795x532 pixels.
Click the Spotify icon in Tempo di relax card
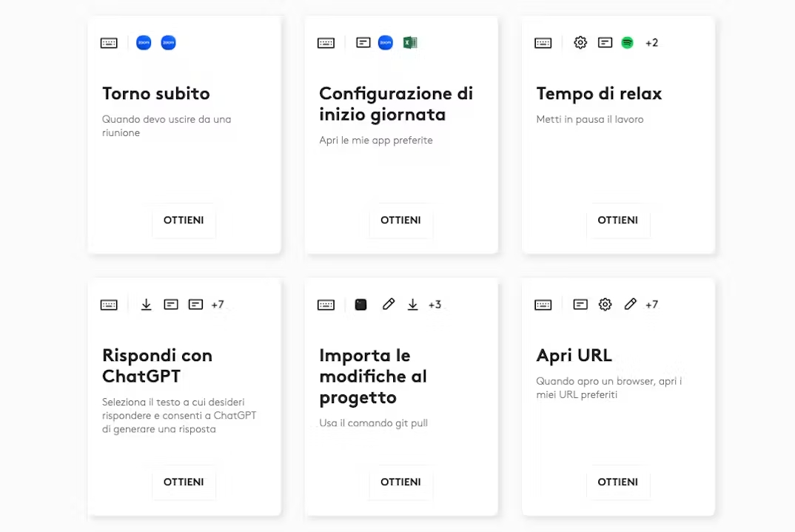[x=627, y=43]
